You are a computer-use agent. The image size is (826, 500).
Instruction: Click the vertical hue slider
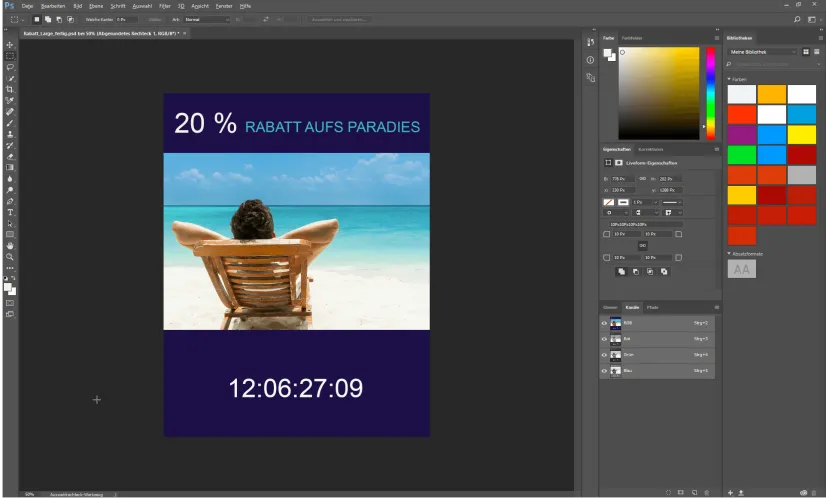(711, 93)
